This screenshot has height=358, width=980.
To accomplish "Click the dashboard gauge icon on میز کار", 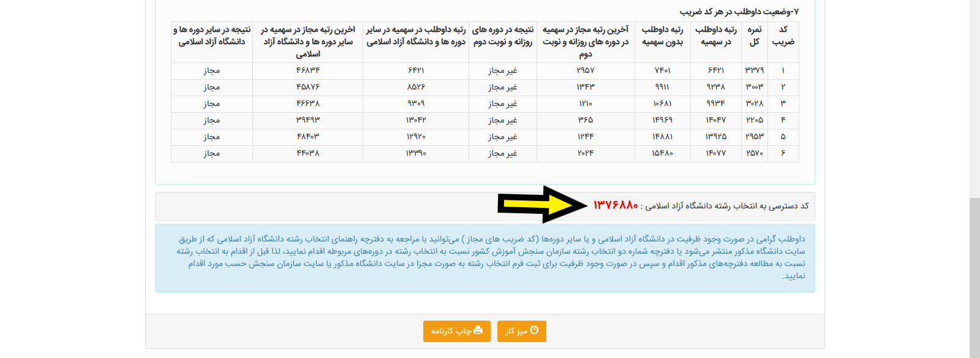I will coord(534,330).
